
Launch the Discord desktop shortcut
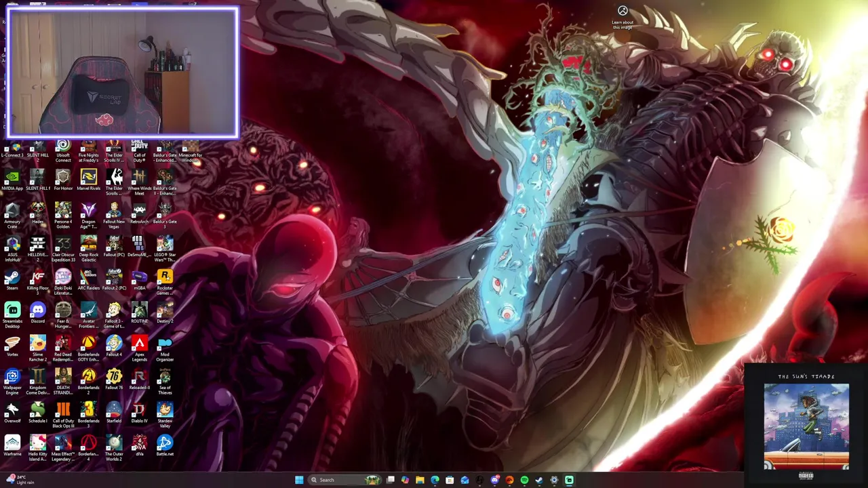[x=37, y=314]
